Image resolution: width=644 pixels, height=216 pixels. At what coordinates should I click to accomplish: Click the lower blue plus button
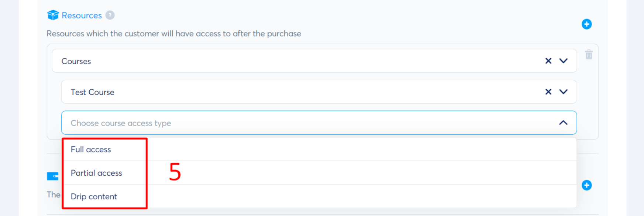[586, 185]
